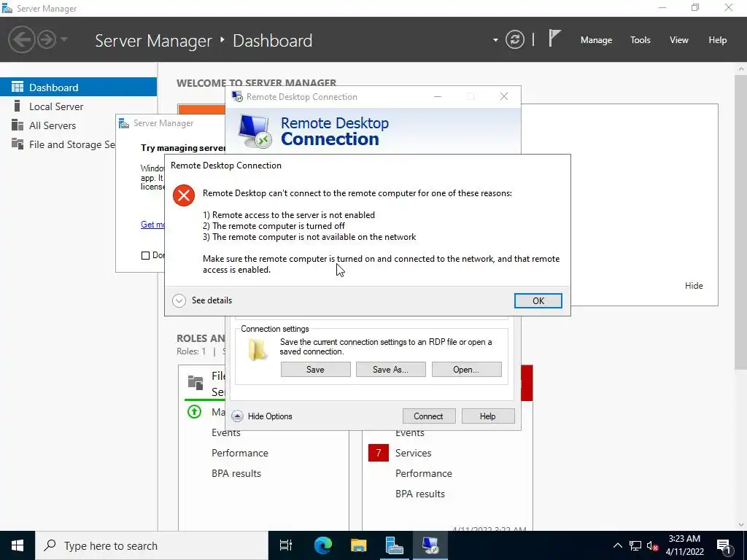Click the Remote Desktop Connection computer logo

point(255,131)
